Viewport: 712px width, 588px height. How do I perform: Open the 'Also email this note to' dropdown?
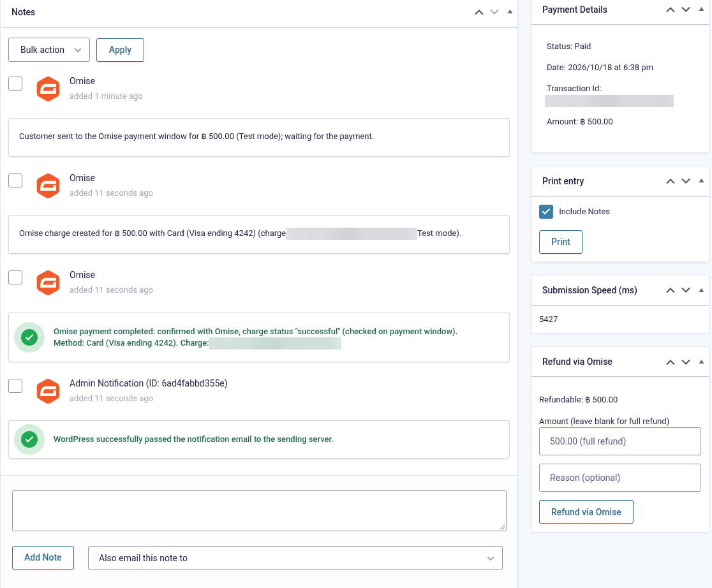point(295,558)
